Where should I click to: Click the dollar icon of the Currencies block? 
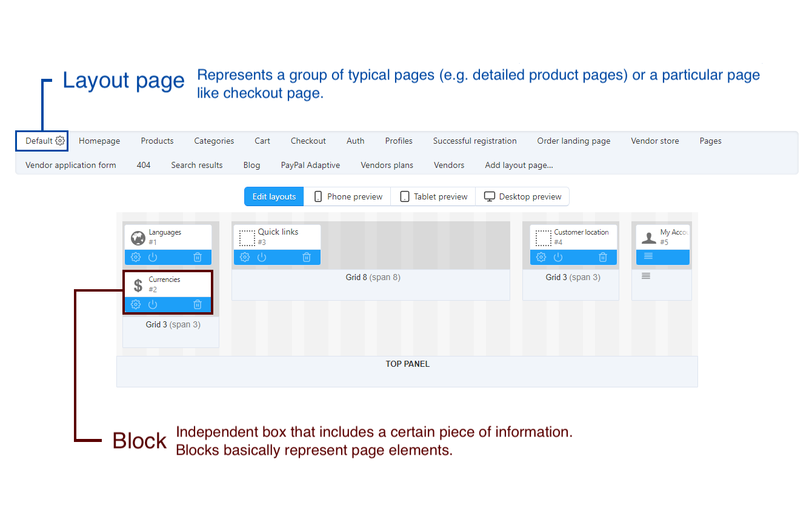138,285
